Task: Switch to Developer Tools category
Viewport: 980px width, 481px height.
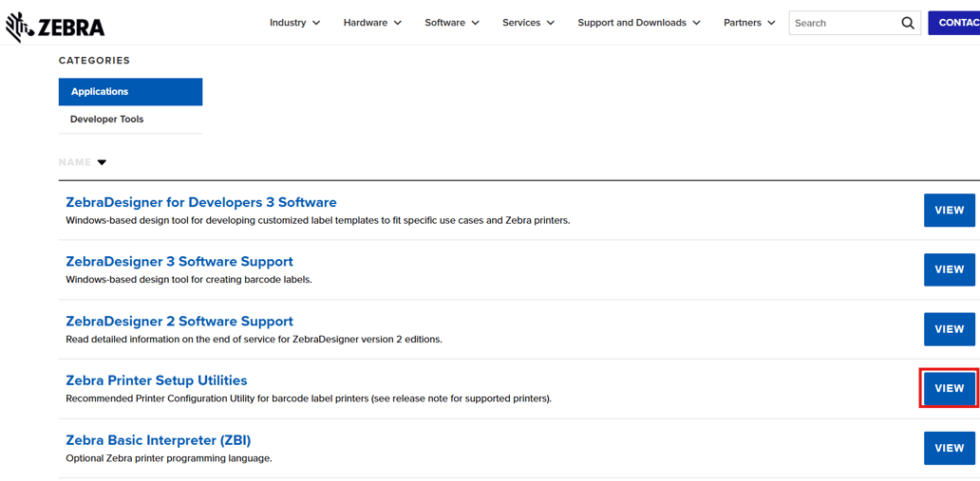Action: (107, 120)
